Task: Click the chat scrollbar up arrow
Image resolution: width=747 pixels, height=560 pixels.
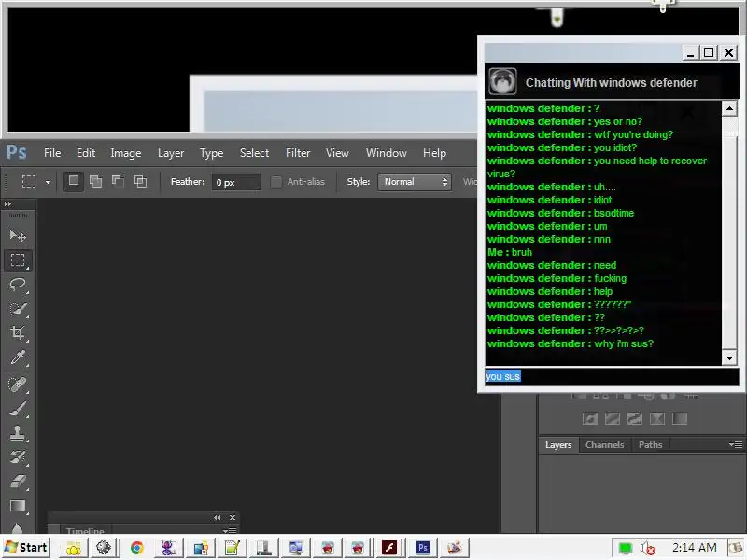Action: 729,108
